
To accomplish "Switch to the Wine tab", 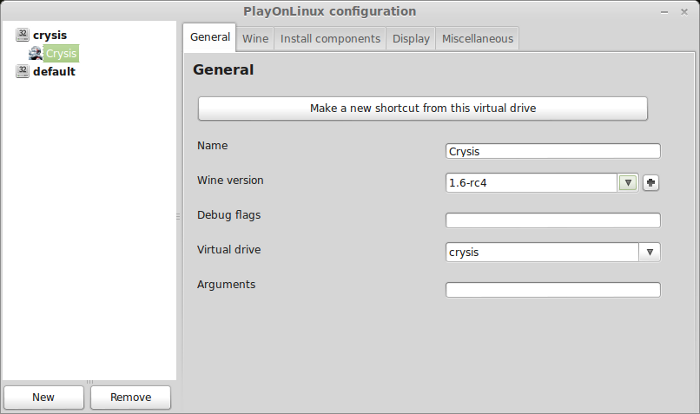I will click(255, 39).
